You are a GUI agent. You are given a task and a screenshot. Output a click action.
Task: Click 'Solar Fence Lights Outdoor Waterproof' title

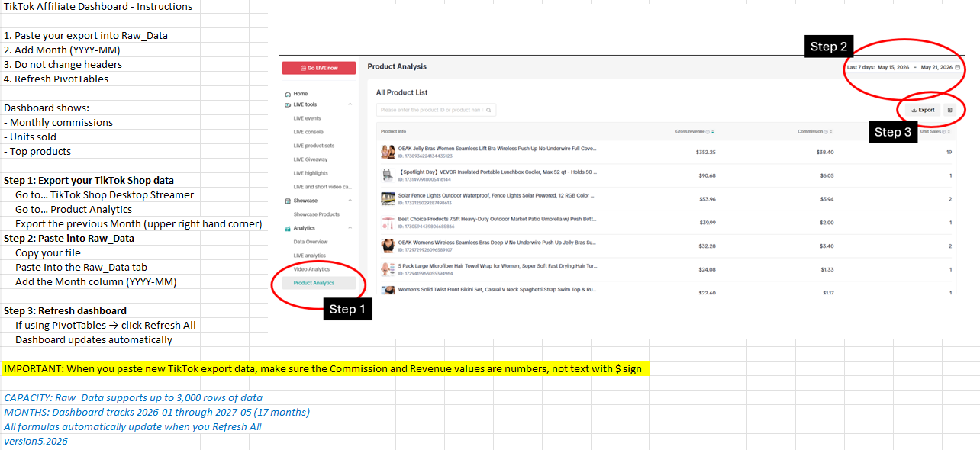point(497,195)
